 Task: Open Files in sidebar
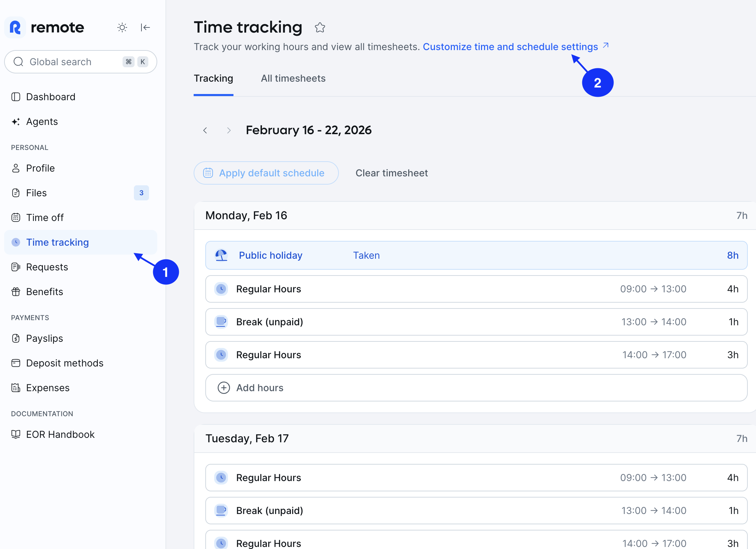pyautogui.click(x=81, y=193)
